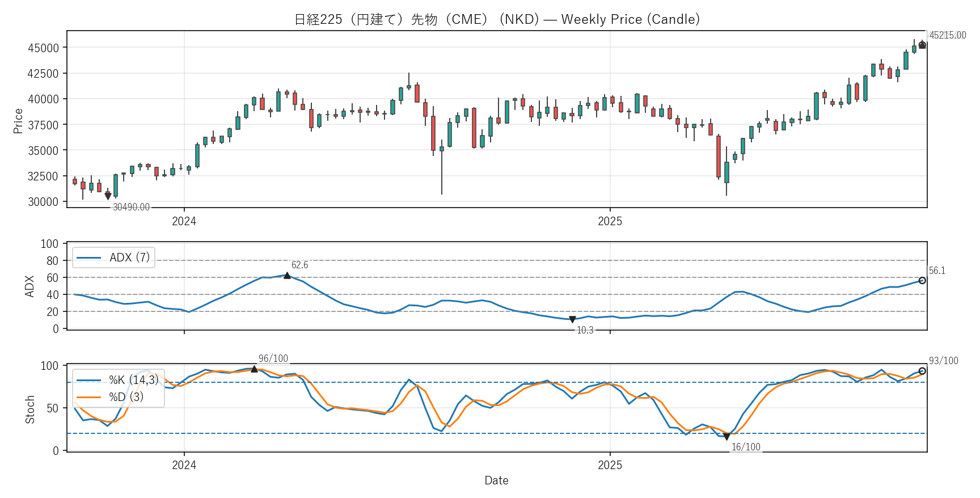Click the Stochastic peak triangle at 96/100
This screenshot has height=498, width=980.
(254, 369)
